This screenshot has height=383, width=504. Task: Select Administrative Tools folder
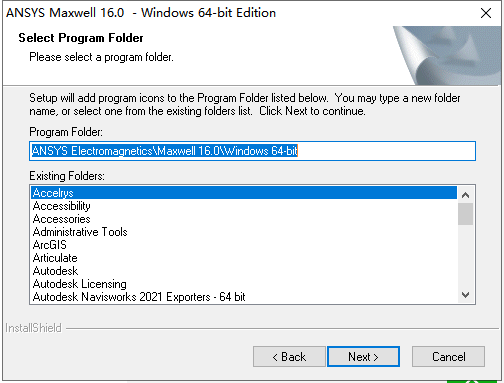tap(244, 232)
